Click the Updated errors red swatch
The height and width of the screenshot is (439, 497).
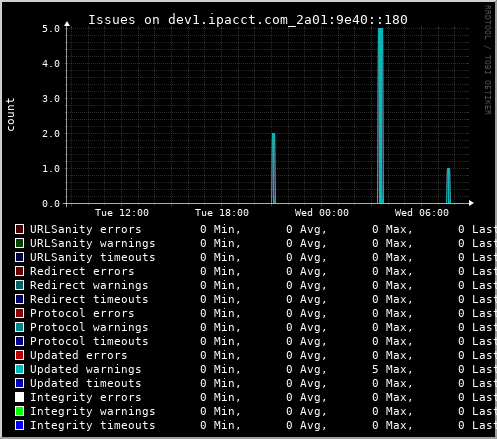(19, 355)
